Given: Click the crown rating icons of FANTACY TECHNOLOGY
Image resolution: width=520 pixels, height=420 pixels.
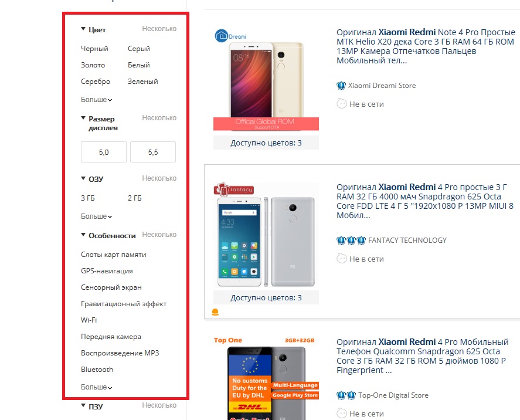Looking at the screenshot, I should point(351,240).
